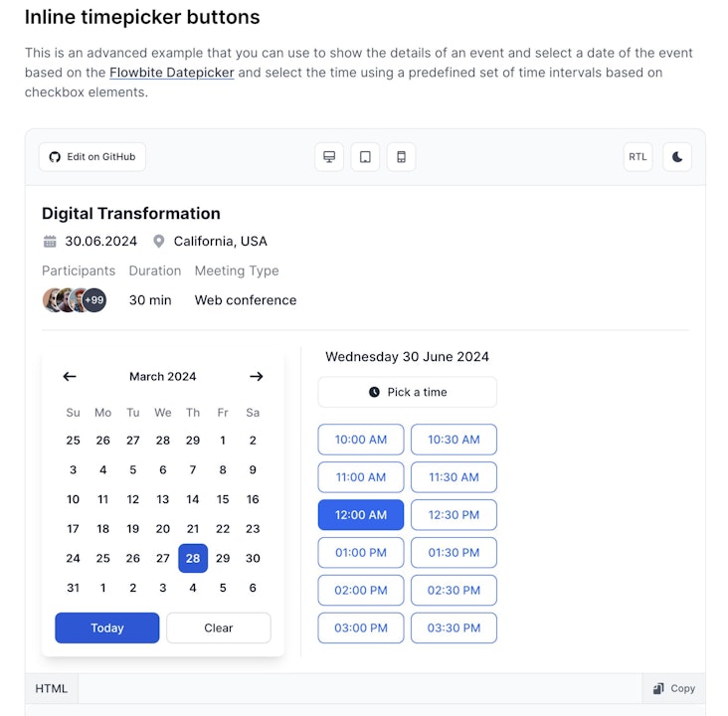Screen dimensions: 728x716
Task: Click the +99 participants avatar badge
Action: click(94, 300)
